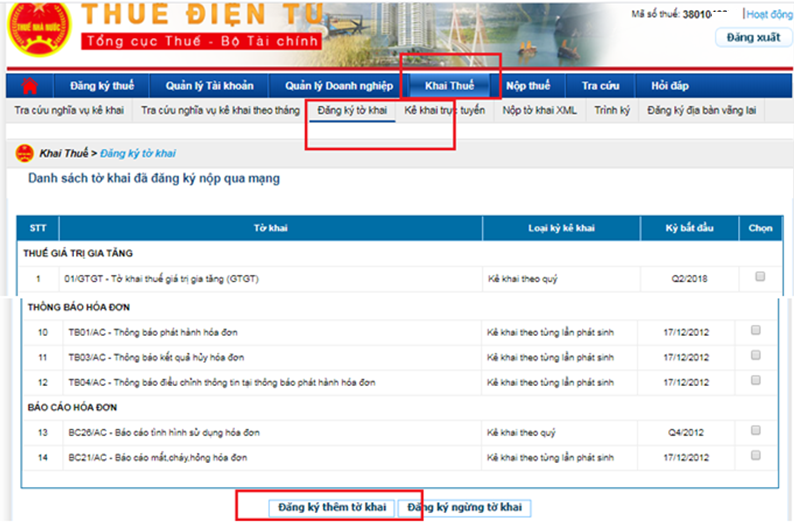Click the national emblem logo in header

pos(35,36)
